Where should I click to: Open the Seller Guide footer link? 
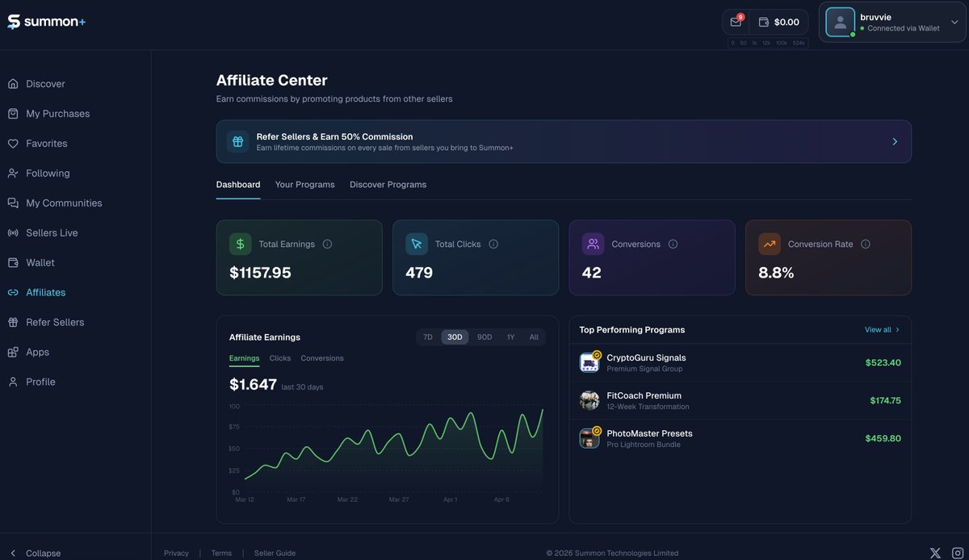coord(275,554)
